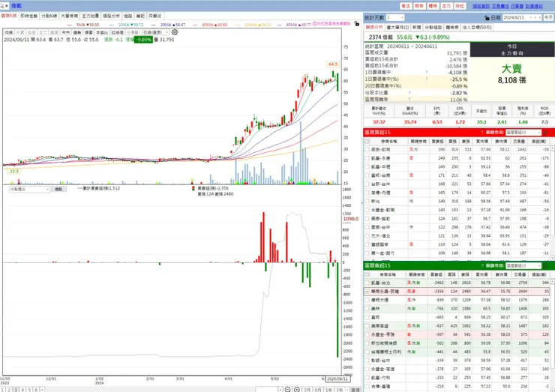
Task: Tick checkbox for 凱基-永康 broker row
Action: click(x=367, y=158)
